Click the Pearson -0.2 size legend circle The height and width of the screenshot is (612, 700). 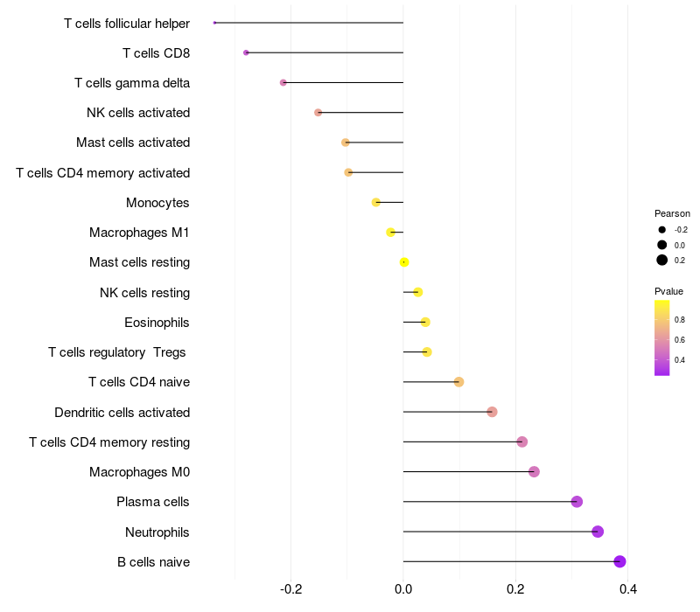[661, 230]
